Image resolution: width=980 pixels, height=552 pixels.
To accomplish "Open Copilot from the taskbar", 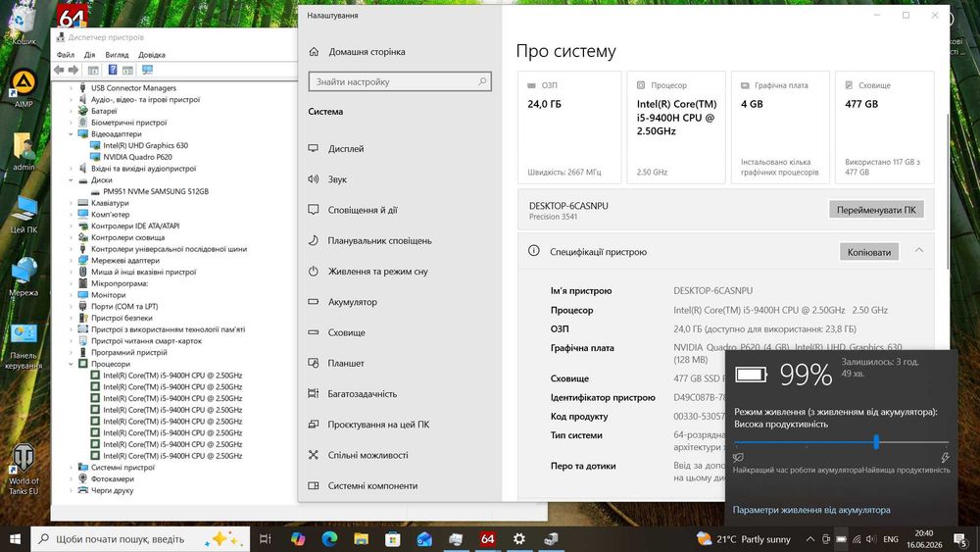I will click(x=298, y=539).
